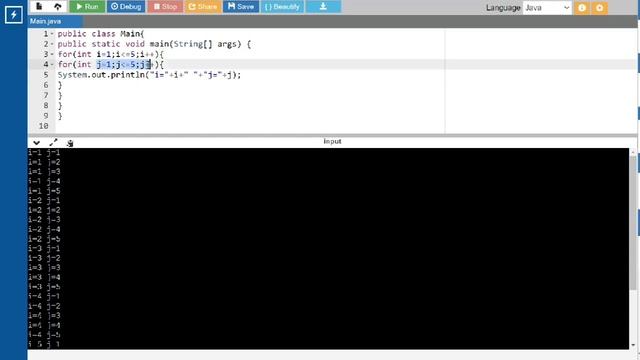The width and height of the screenshot is (640, 360).
Task: Click console output 'i=1 j=3'
Action: point(44,171)
